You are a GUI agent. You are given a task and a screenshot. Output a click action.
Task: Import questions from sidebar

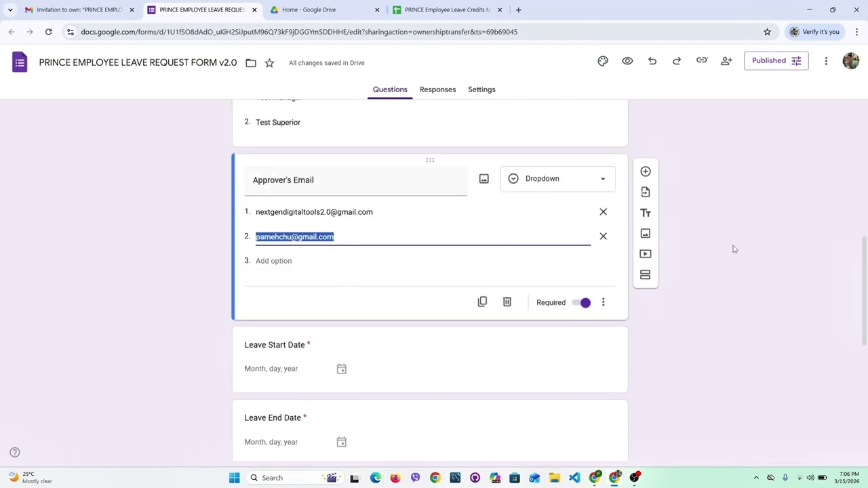(x=646, y=192)
